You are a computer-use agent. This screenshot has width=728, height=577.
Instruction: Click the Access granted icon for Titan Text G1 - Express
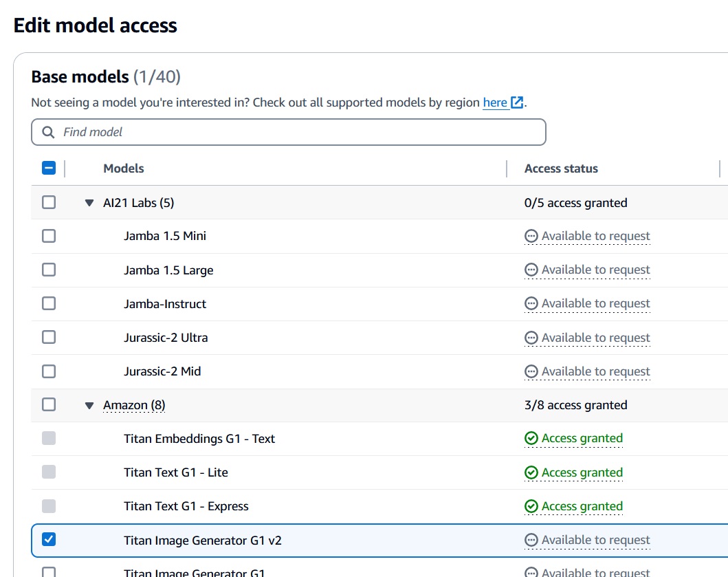[531, 506]
